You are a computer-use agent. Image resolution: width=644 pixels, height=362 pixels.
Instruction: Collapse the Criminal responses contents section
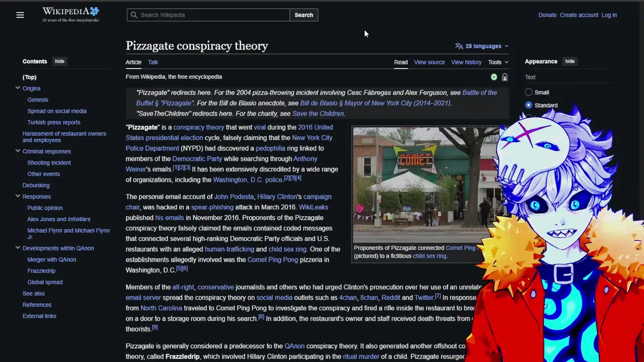[18, 151]
